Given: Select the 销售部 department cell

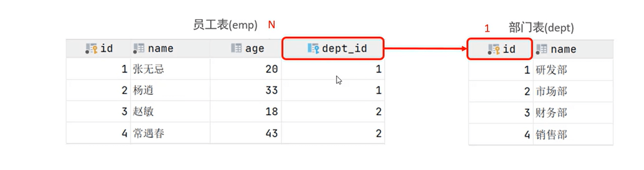Looking at the screenshot, I should pyautogui.click(x=573, y=134).
